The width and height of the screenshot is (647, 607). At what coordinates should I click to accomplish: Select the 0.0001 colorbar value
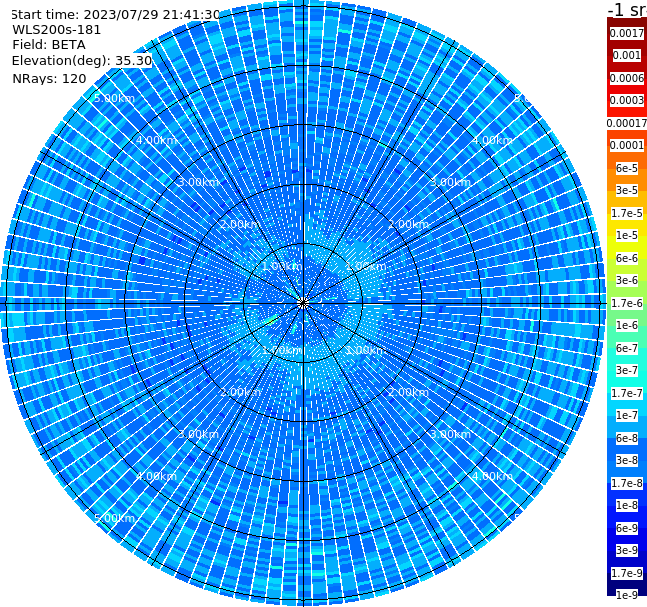[627, 145]
